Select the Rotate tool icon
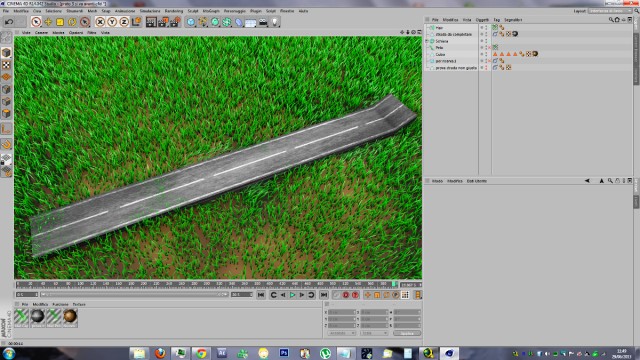This screenshot has height=360, width=640. [x=72, y=22]
